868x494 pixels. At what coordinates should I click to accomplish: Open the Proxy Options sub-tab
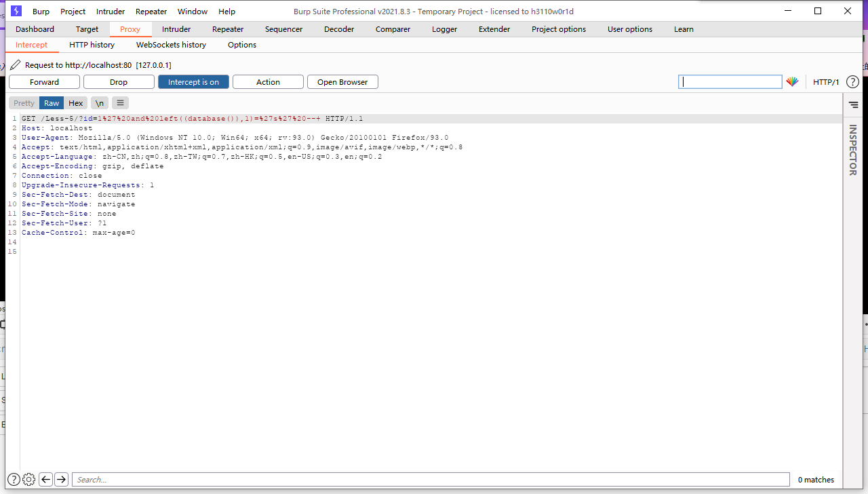(242, 45)
